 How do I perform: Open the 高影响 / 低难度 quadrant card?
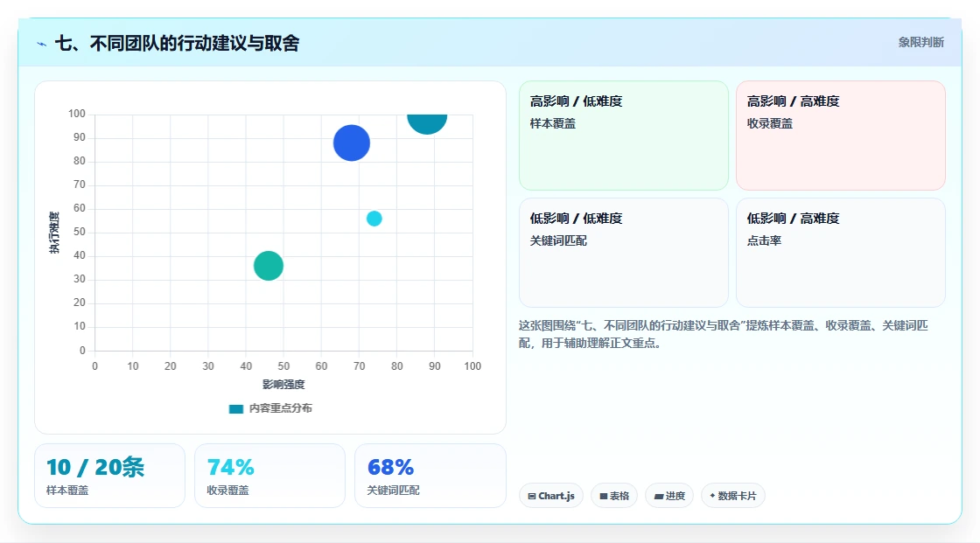(624, 135)
